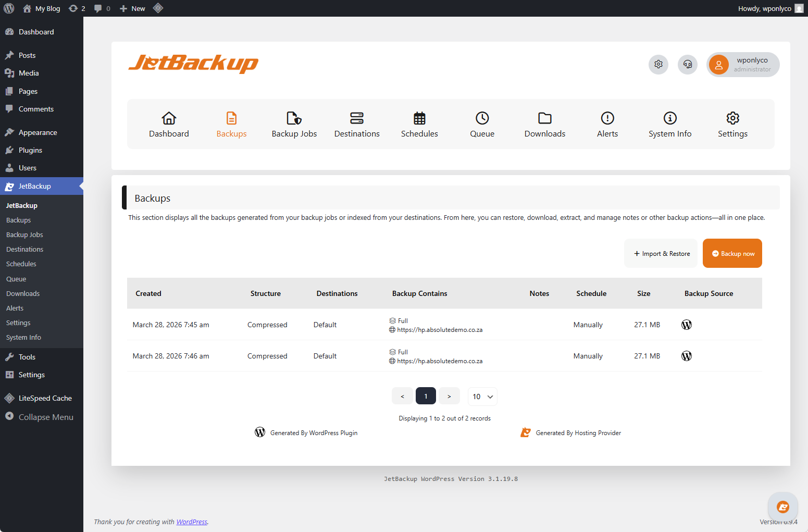Click the JetBackup logo
The width and height of the screenshot is (808, 532).
pyautogui.click(x=193, y=64)
